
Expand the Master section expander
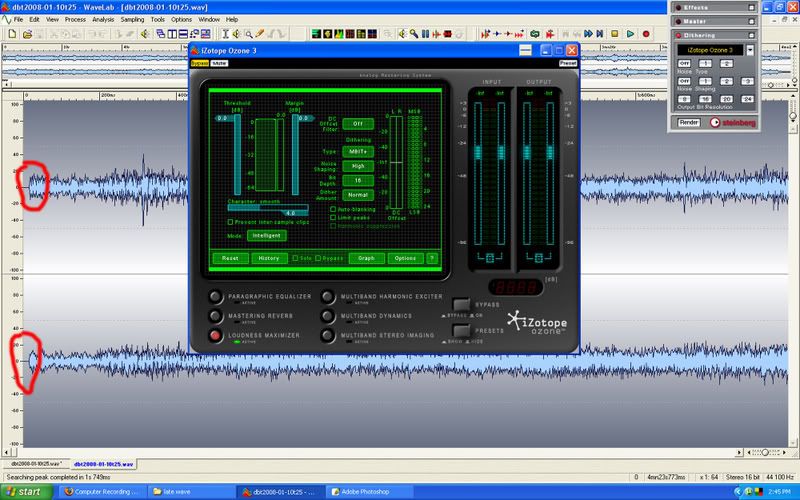coord(752,21)
